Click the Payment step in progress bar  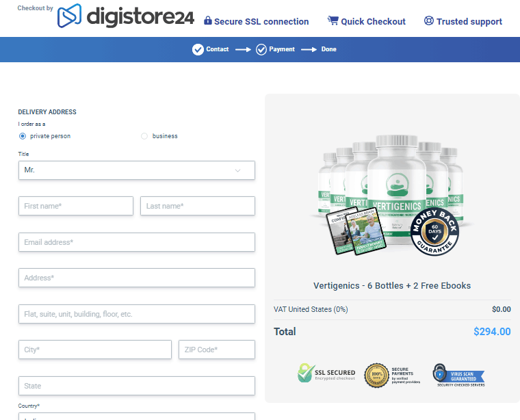click(x=275, y=49)
